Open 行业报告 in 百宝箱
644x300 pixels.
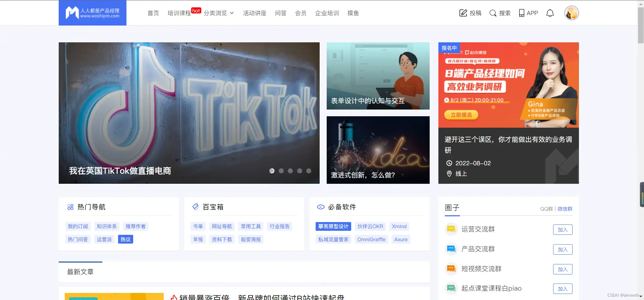click(279, 226)
